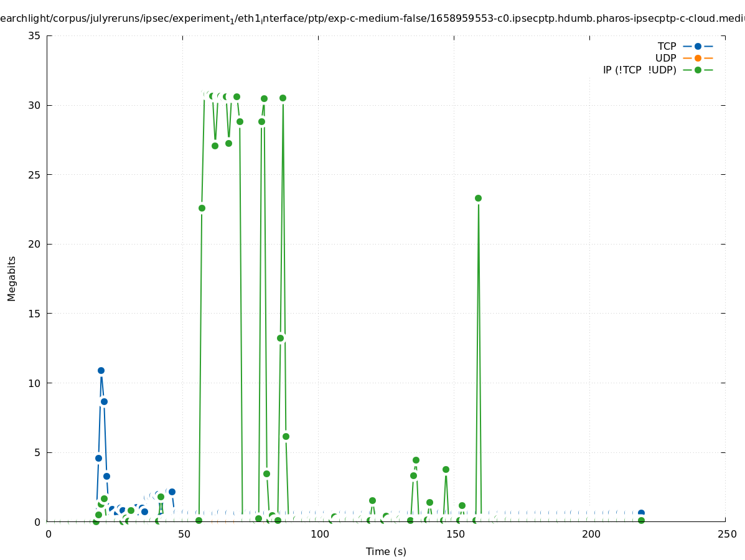
Task: Click the 35 tick label on the y-axis
Action: coord(35,35)
